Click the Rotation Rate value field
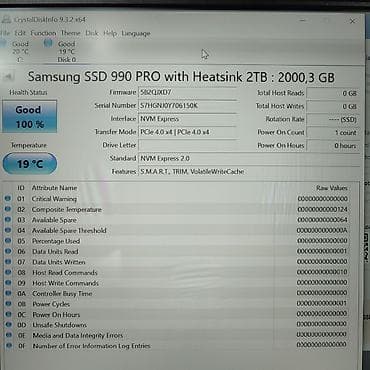 pyautogui.click(x=333, y=119)
